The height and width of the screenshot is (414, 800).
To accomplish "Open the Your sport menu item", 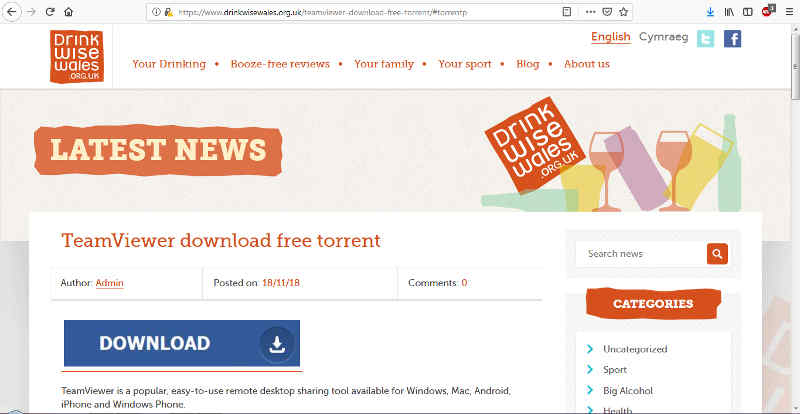I will [464, 64].
